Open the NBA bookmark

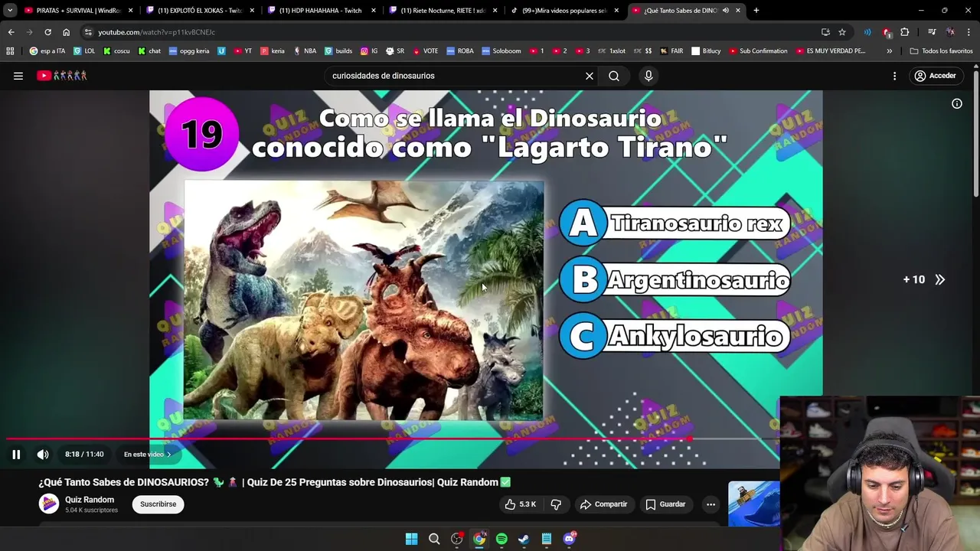[x=305, y=51]
